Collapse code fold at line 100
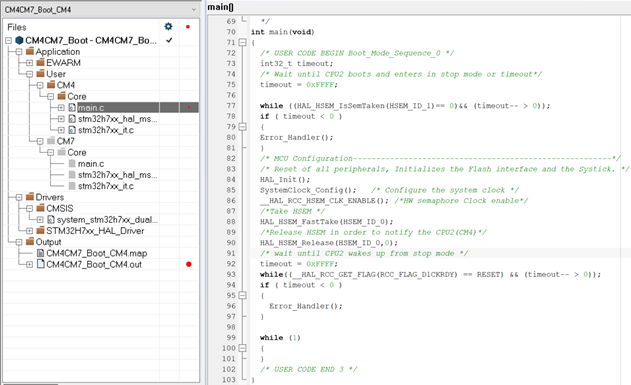This screenshot has width=631, height=385. [242, 348]
